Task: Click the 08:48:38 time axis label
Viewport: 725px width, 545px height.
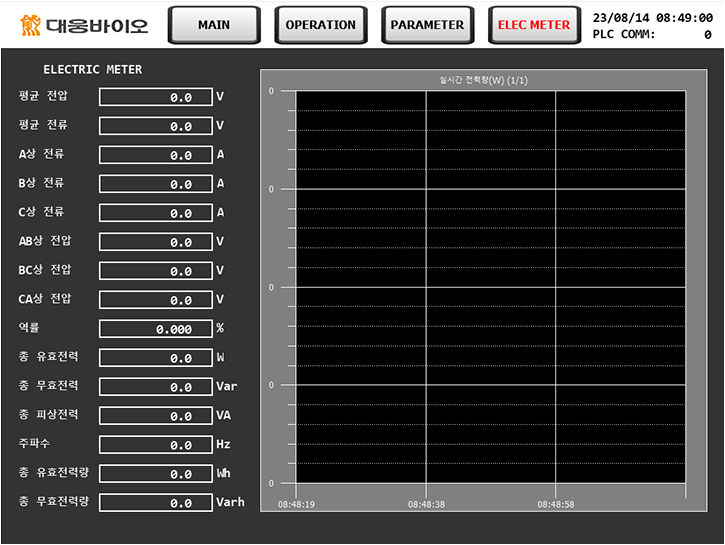Action: click(x=426, y=504)
